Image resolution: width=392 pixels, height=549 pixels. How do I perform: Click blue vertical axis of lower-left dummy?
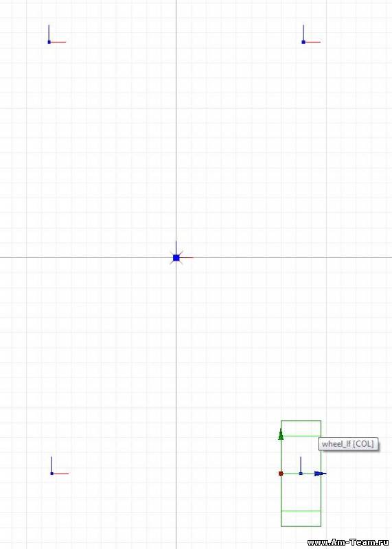coord(51,464)
